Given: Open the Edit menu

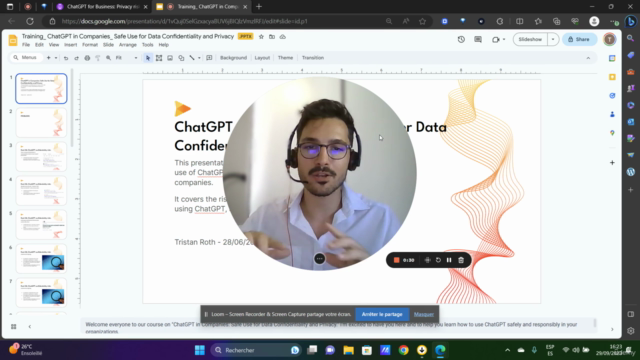Looking at the screenshot, I should pyautogui.click(x=39, y=45).
